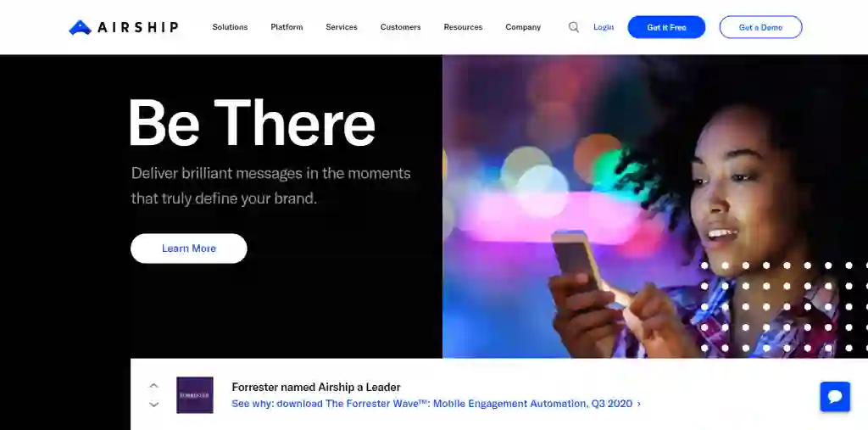The width and height of the screenshot is (868, 430).
Task: Click the Get it Free button
Action: [666, 27]
